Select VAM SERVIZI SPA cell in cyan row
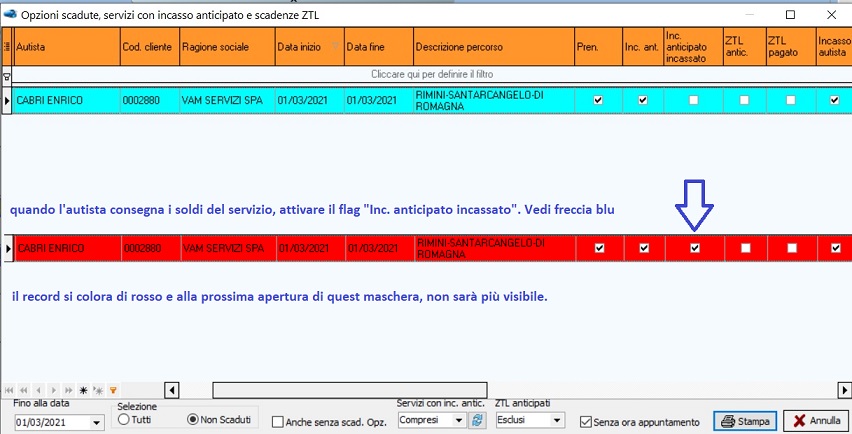852x434 pixels. click(227, 100)
